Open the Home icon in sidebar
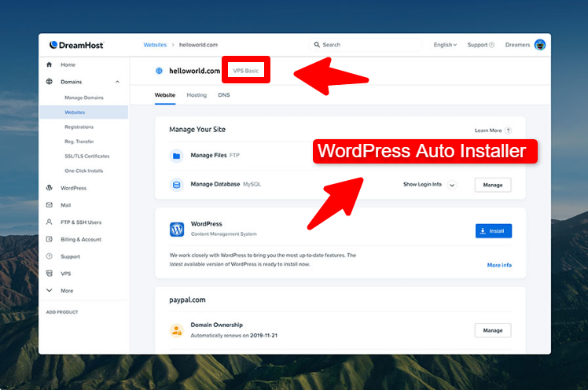 (x=49, y=64)
